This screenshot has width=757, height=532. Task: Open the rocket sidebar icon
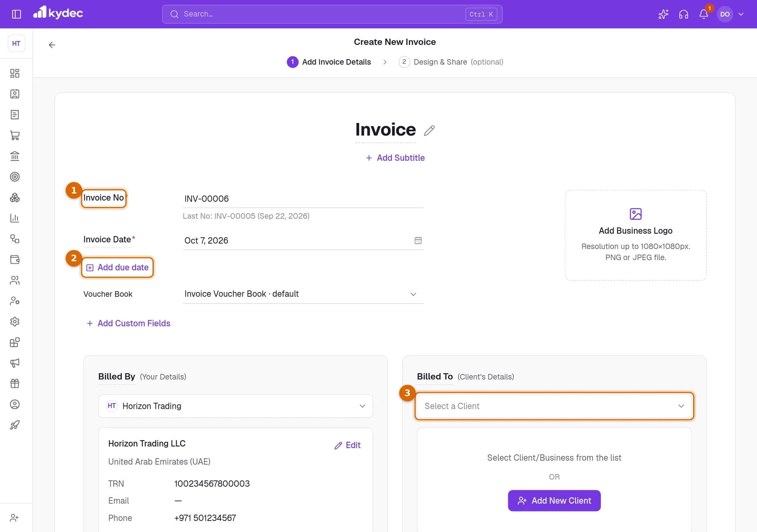coord(15,425)
